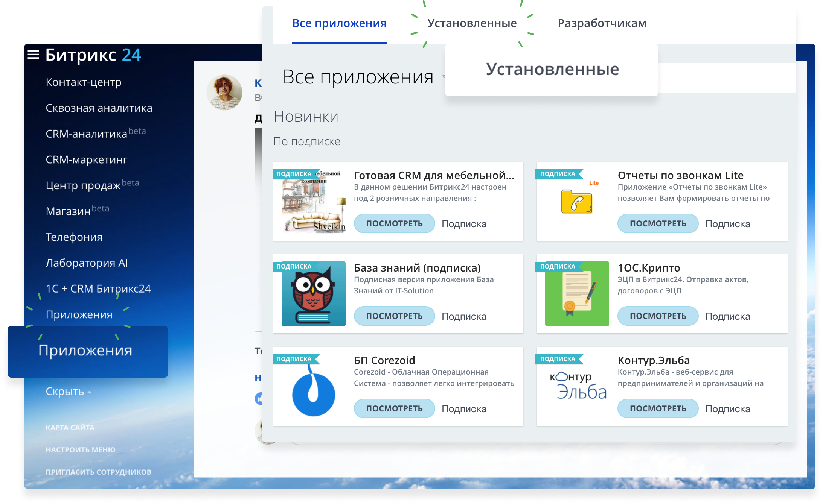Select CRM-аналитика beta in sidebar
The height and width of the screenshot is (504, 823).
96,133
